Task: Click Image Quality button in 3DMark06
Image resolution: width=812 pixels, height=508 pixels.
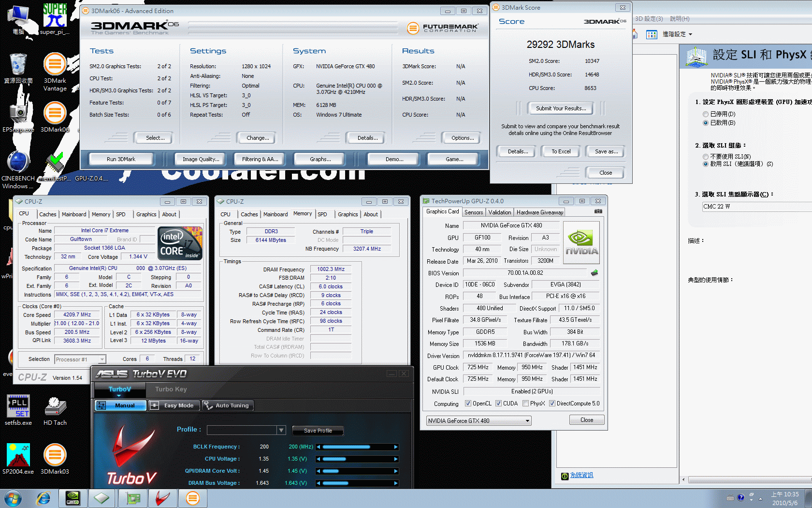Action: pos(201,159)
